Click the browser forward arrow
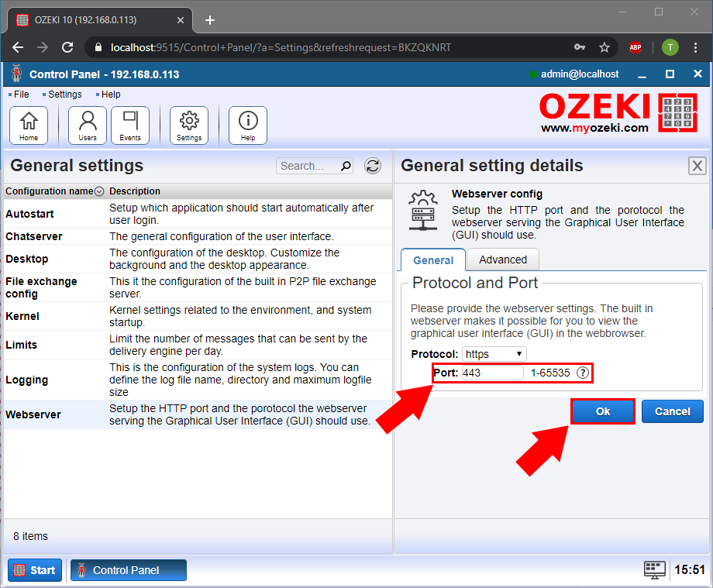Screen dimensions: 713x588 43,47
